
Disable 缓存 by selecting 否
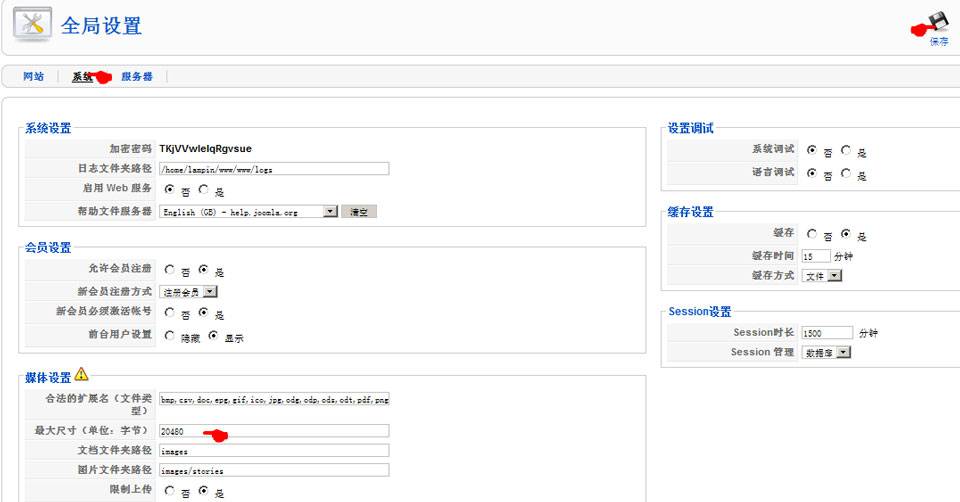click(812, 234)
